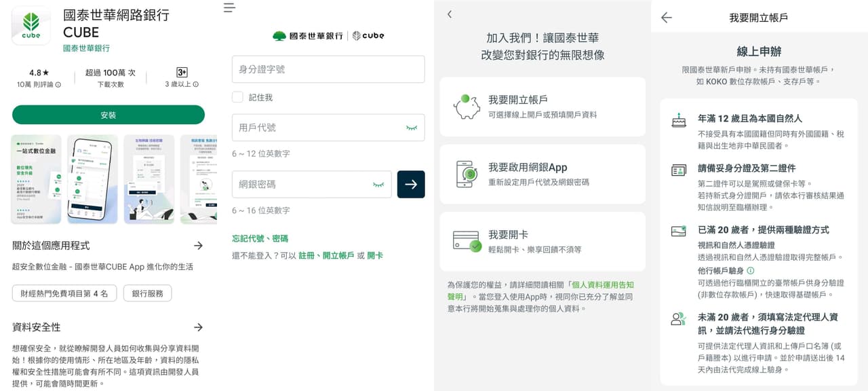Click the 網銀密碼 input field
This screenshot has width=868, height=391.
(311, 185)
